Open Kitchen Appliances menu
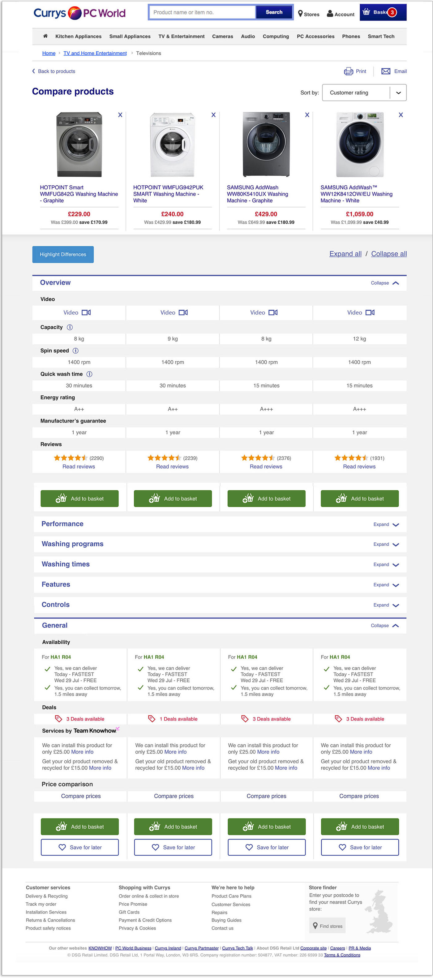The height and width of the screenshot is (980, 433). (x=78, y=36)
